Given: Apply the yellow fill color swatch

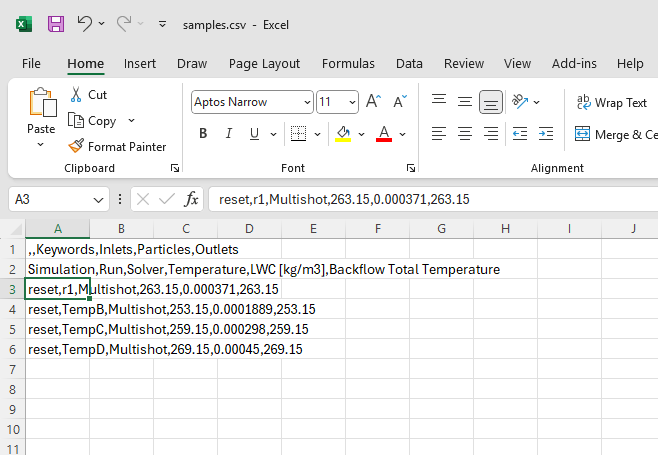Looking at the screenshot, I should coord(344,134).
